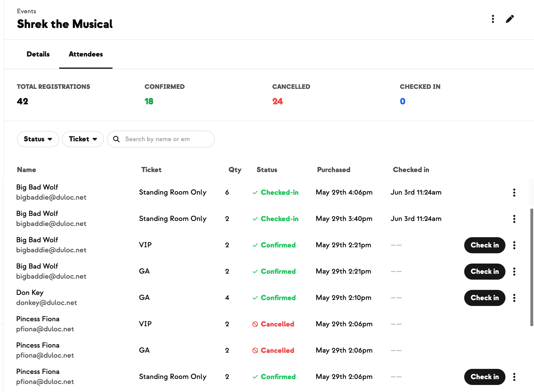This screenshot has width=534, height=392.
Task: Check in Big Bad Wolf VIP ticket
Action: [484, 245]
